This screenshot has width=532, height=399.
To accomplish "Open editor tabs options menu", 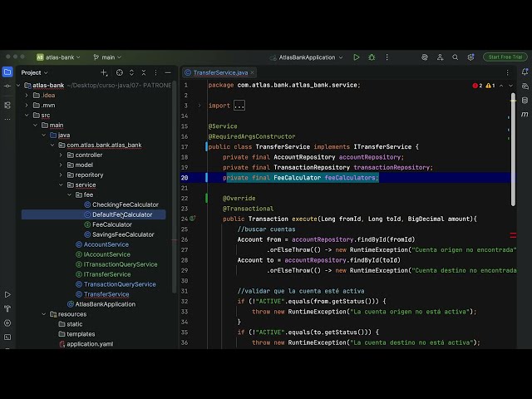I will pyautogui.click(x=508, y=72).
